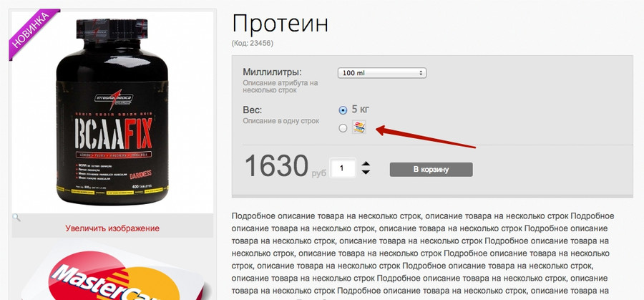Open the 100 ml milliliters dropdown
Image resolution: width=644 pixels, height=300 pixels.
[381, 73]
